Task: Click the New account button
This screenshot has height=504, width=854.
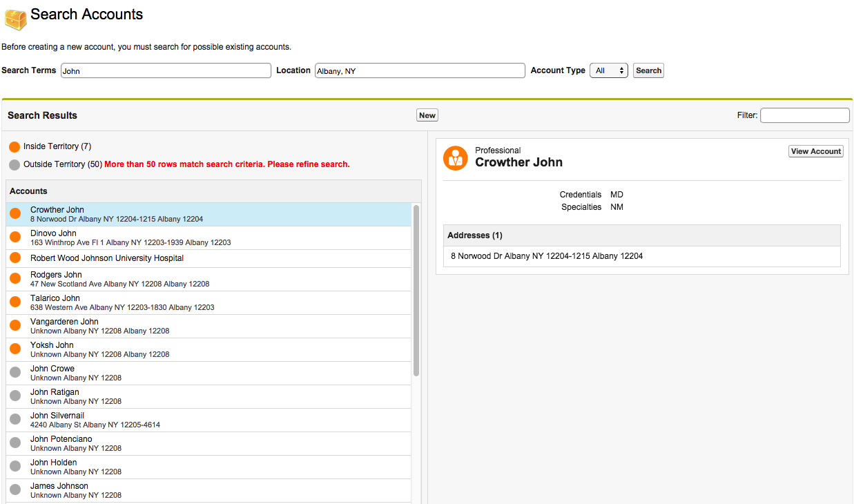Action: 427,115
